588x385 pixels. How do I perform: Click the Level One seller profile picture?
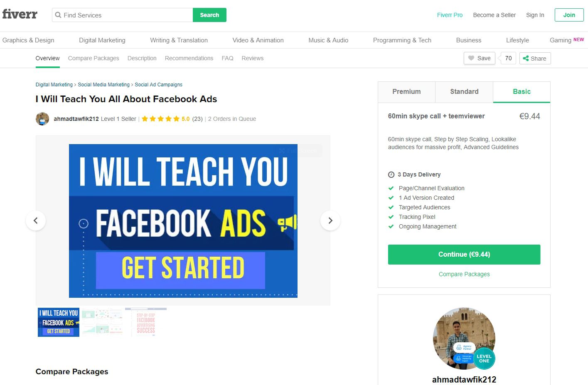(x=464, y=338)
